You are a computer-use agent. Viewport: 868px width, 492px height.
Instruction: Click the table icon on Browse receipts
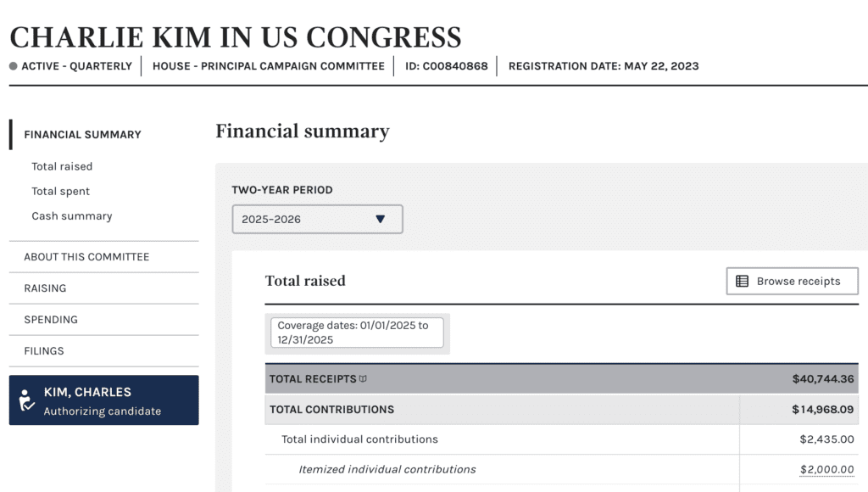tap(742, 282)
